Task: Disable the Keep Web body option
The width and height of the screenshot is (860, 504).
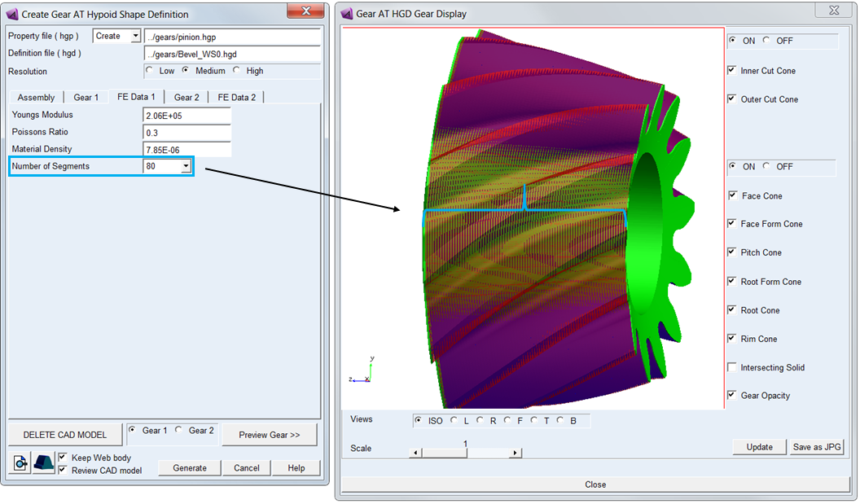Action: (63, 458)
